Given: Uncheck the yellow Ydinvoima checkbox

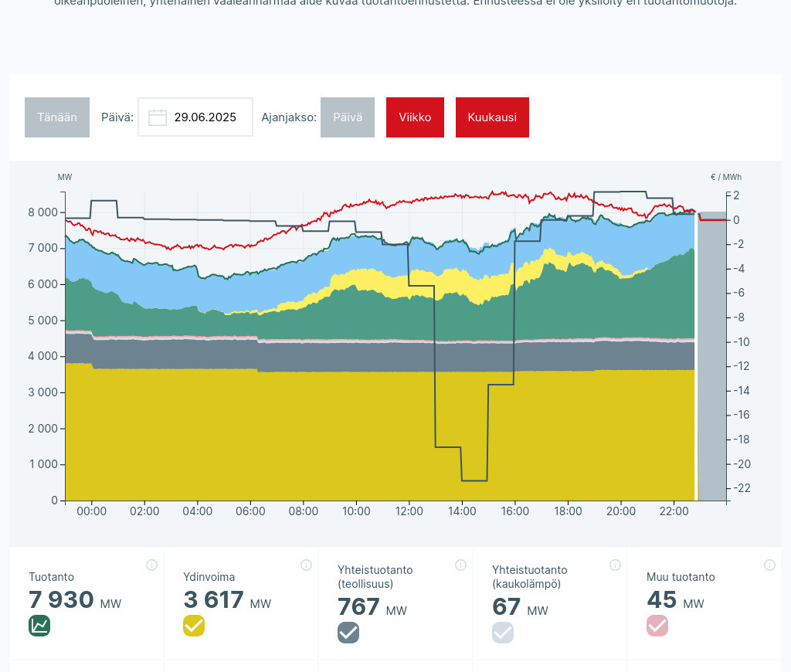Looking at the screenshot, I should click(194, 626).
